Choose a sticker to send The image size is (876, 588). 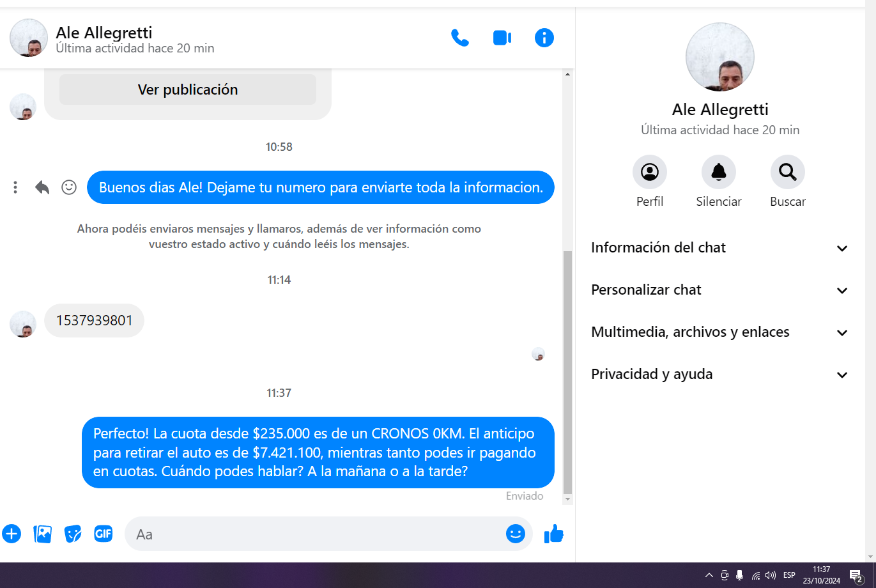[x=73, y=534]
